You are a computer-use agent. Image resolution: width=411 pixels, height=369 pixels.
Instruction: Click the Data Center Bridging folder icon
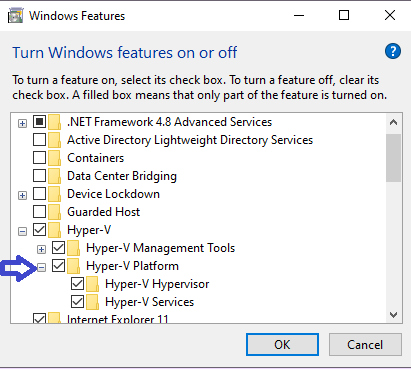55,176
